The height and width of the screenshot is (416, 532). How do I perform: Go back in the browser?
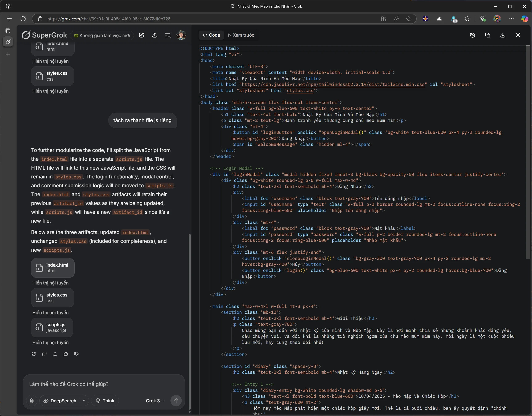[x=9, y=19]
